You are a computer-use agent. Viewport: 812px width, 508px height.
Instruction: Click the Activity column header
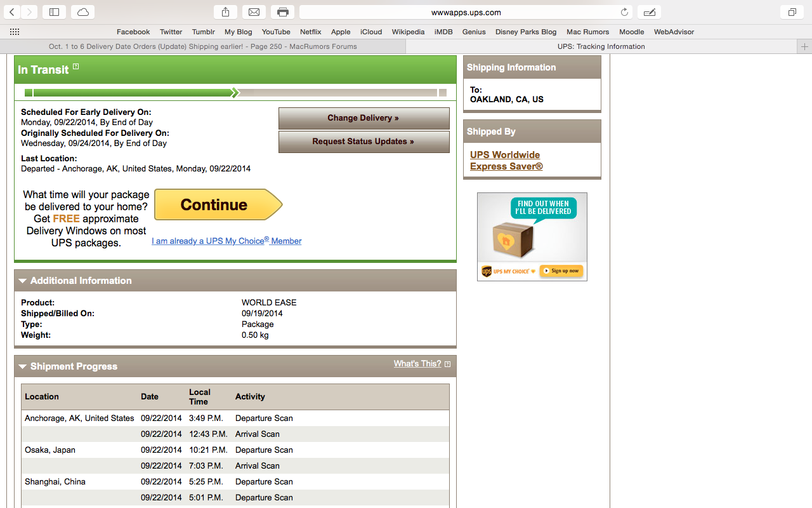tap(250, 397)
